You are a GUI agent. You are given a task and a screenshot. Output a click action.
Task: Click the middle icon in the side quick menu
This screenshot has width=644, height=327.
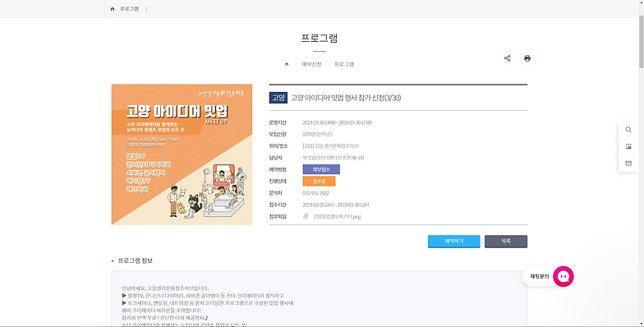628,146
